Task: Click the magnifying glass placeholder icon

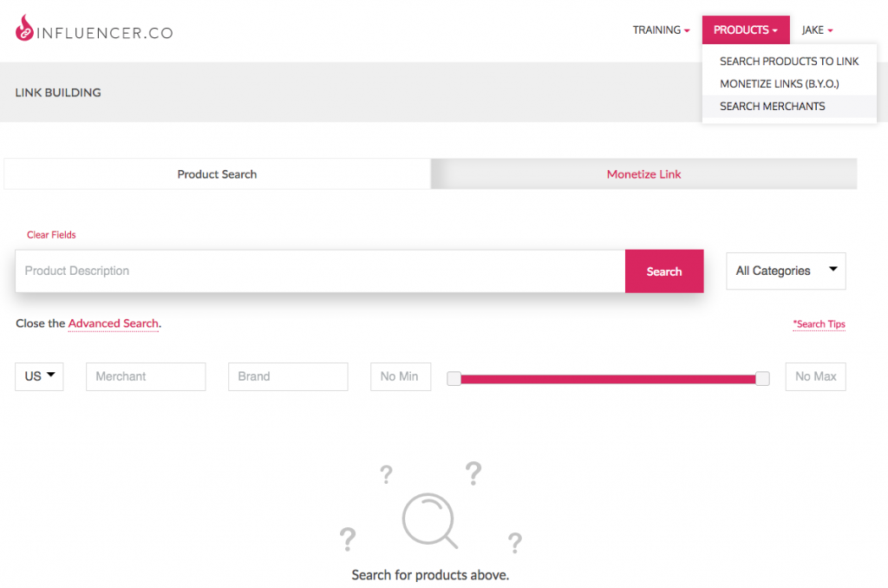Action: point(429,520)
